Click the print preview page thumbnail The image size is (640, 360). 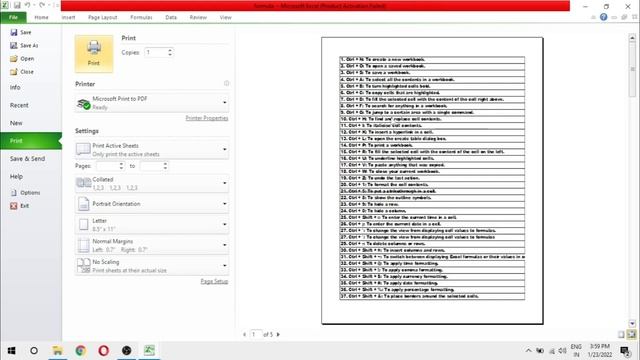coord(432,181)
